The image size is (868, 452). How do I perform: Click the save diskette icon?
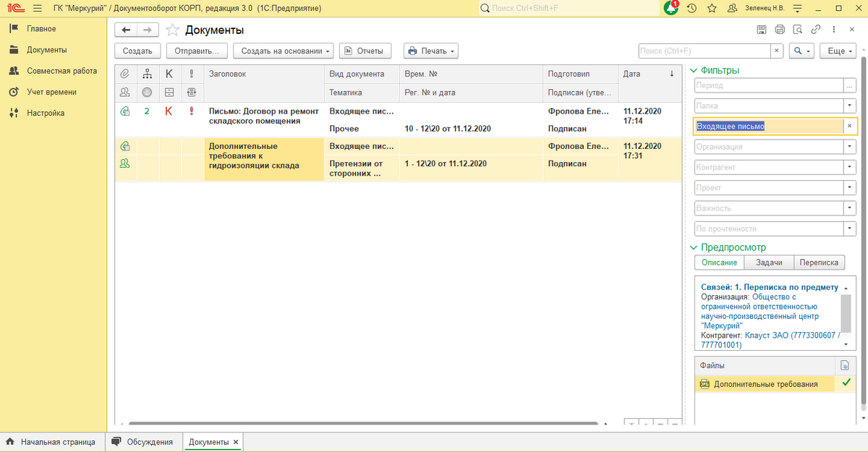point(761,30)
